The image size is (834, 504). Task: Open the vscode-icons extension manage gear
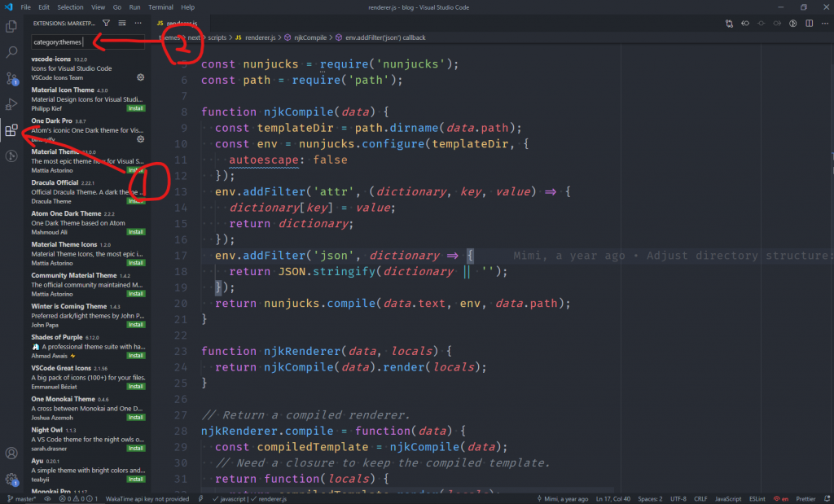click(140, 77)
